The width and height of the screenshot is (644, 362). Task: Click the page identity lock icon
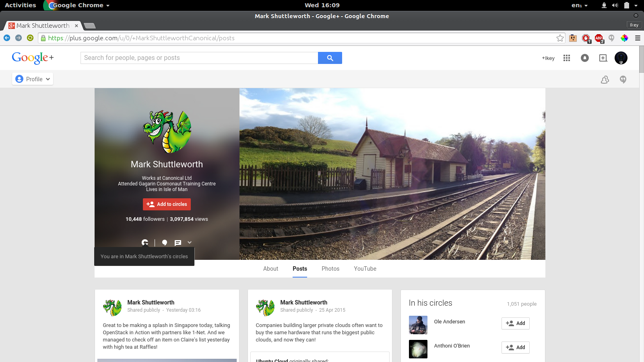[x=43, y=38]
